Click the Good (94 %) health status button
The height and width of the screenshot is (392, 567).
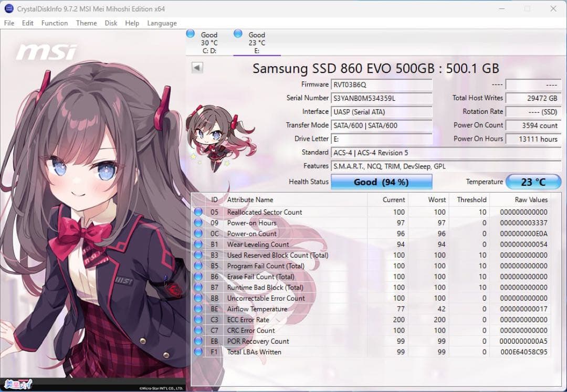coord(382,182)
